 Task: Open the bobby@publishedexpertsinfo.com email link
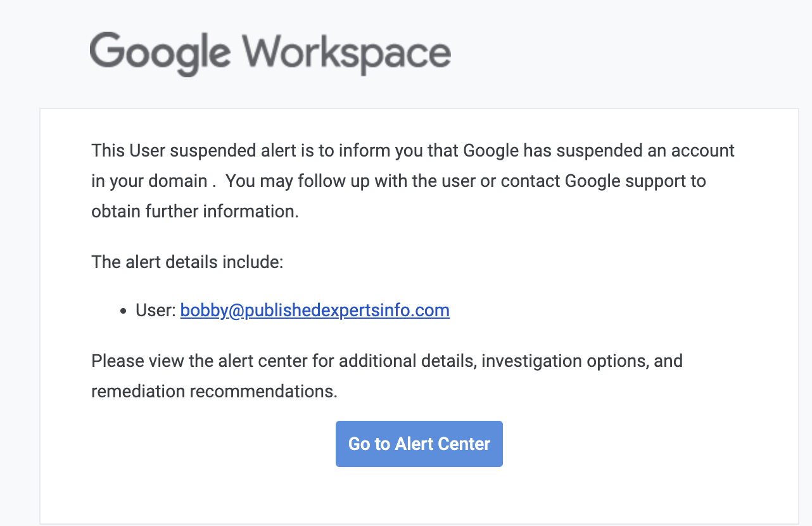[x=315, y=310]
